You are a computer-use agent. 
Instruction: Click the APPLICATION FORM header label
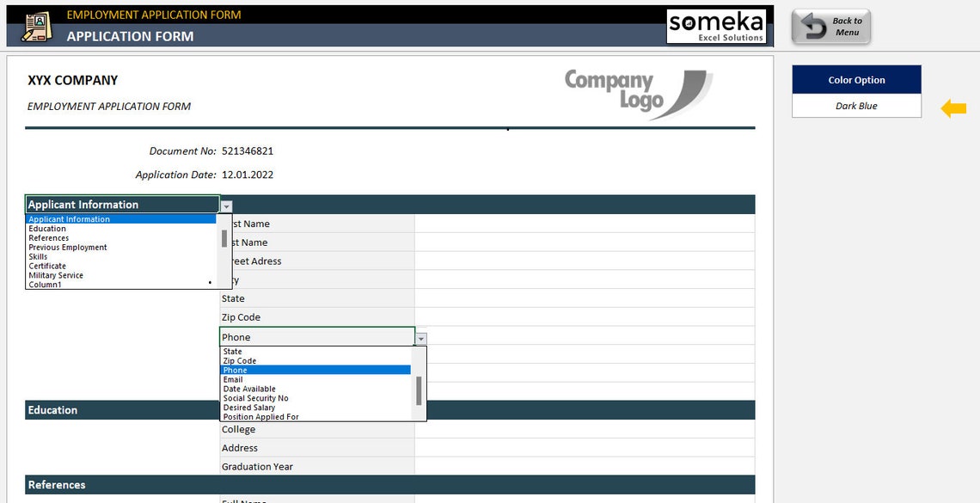130,36
